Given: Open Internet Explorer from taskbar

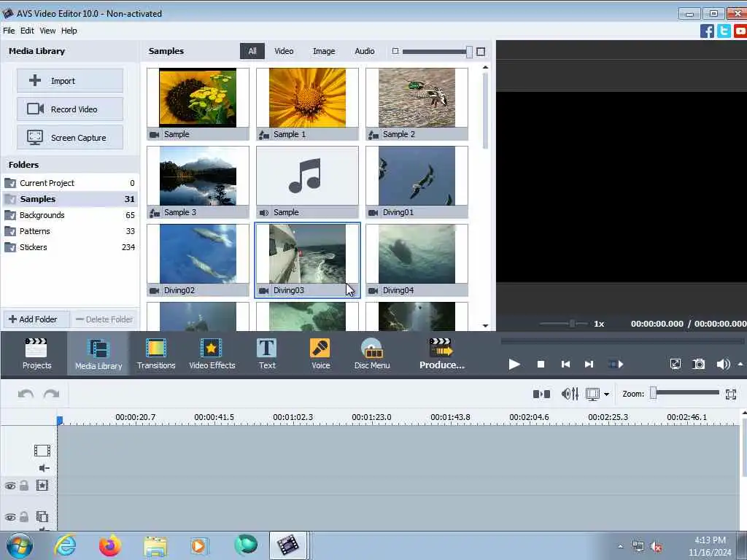Looking at the screenshot, I should 65,545.
